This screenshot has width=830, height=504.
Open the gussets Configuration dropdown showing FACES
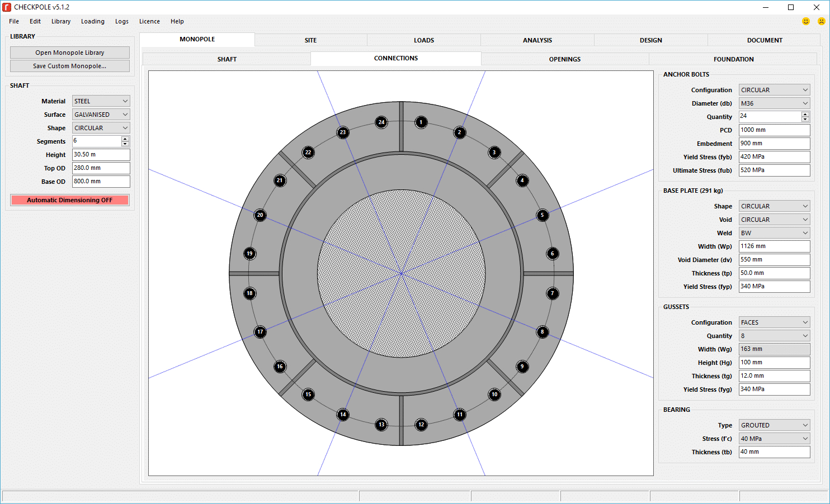click(774, 322)
